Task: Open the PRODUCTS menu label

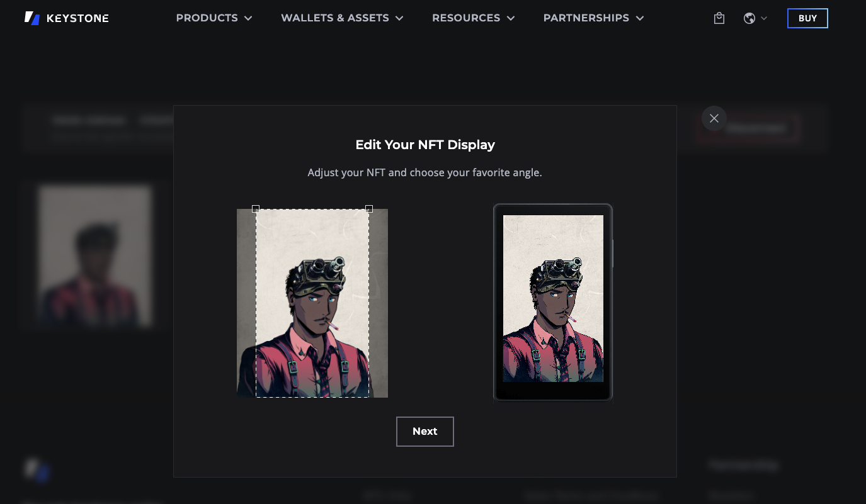Action: [x=207, y=18]
